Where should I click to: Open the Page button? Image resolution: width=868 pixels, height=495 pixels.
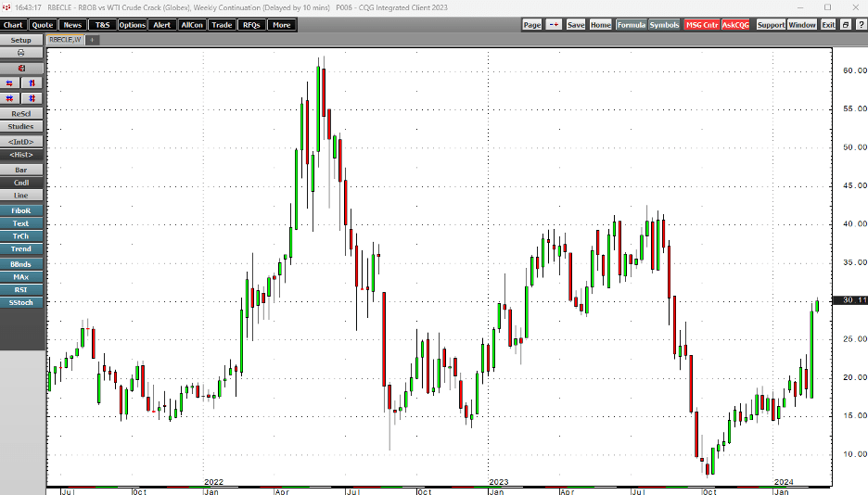pyautogui.click(x=532, y=25)
